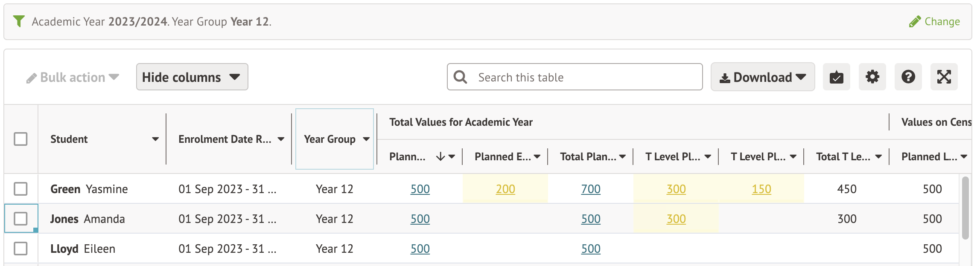Select the Green Yasmine row checkbox
The width and height of the screenshot is (980, 266).
point(20,189)
